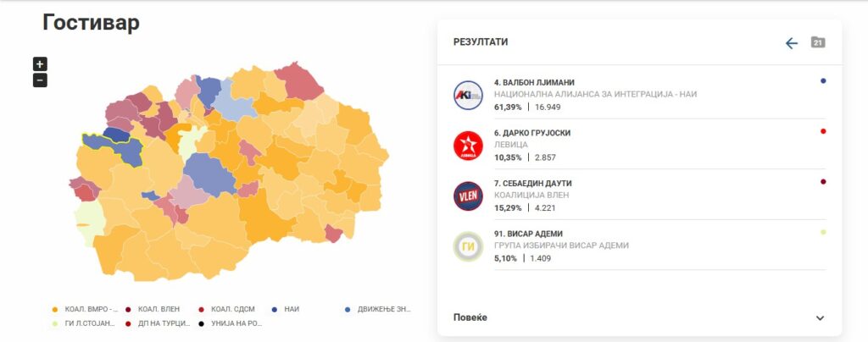Click the НАИ party logo
This screenshot has width=868, height=342.
coord(467,95)
